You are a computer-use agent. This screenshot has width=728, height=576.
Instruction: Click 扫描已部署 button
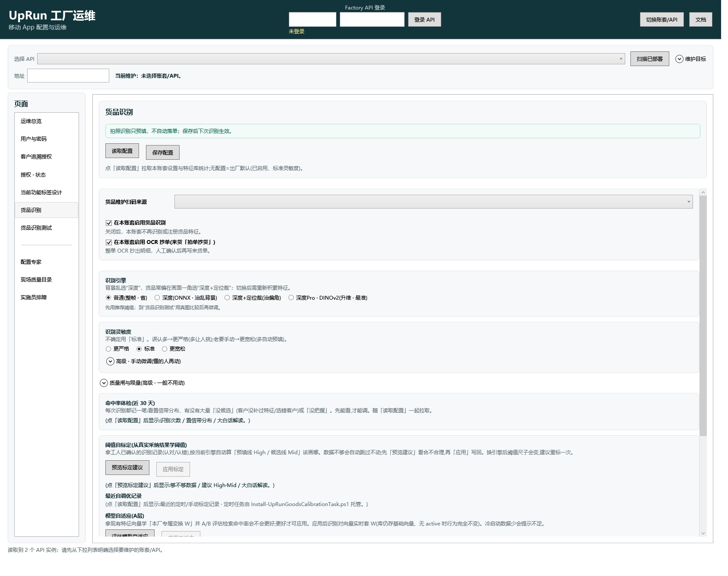[649, 59]
